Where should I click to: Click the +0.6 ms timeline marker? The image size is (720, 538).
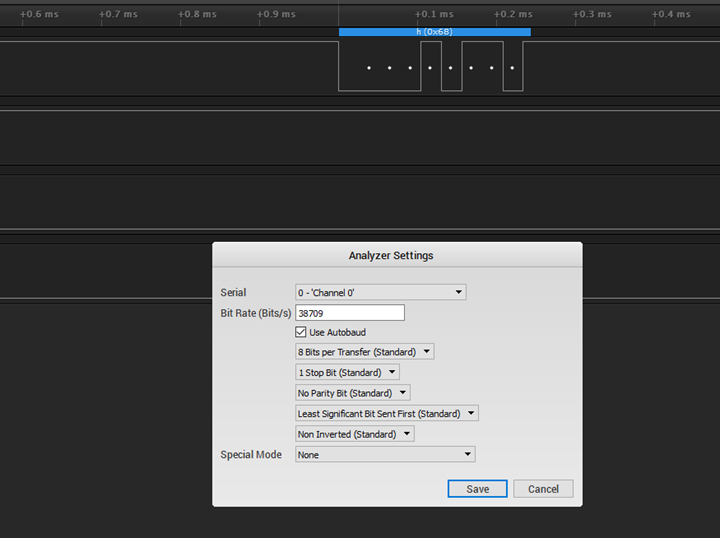(x=38, y=15)
